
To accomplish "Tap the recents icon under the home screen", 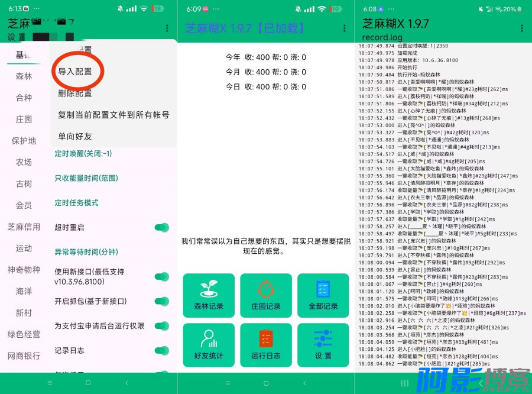I will click(228, 383).
